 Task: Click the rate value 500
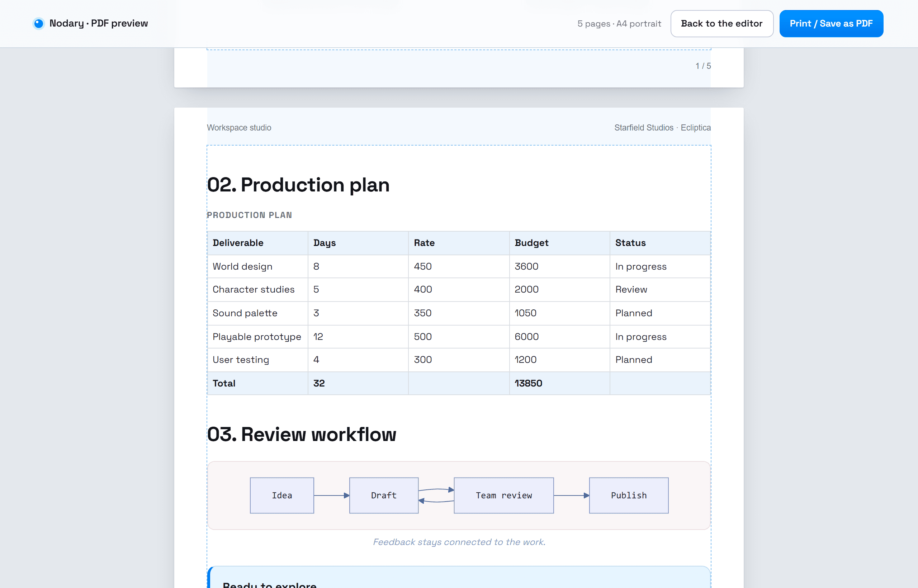(x=459, y=337)
